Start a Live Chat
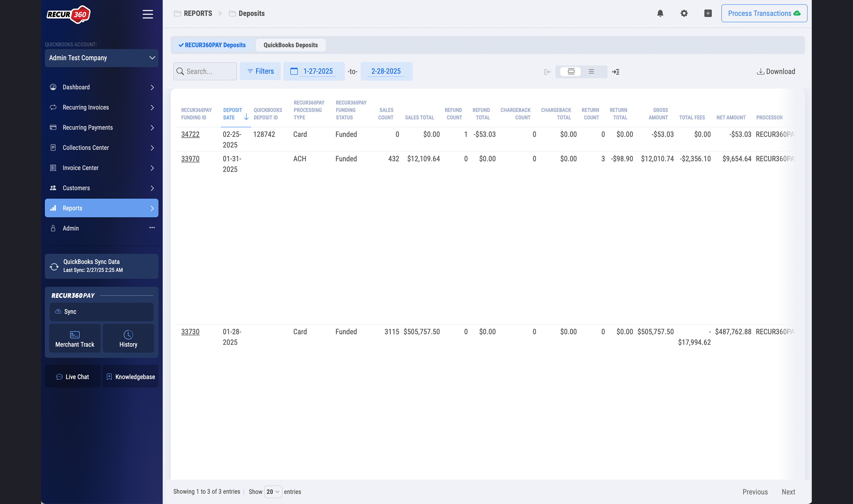 [73, 377]
